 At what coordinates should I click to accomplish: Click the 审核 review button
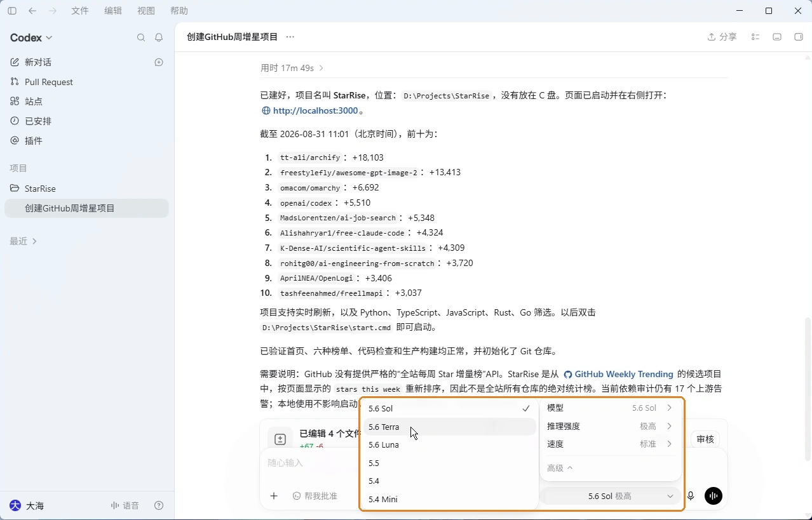(705, 439)
